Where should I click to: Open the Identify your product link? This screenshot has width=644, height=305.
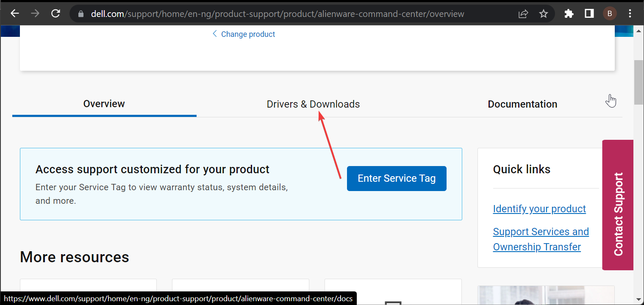539,209
